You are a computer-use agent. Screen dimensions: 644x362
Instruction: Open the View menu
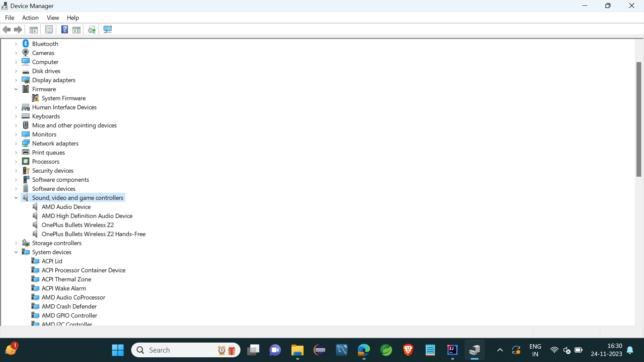(x=53, y=18)
